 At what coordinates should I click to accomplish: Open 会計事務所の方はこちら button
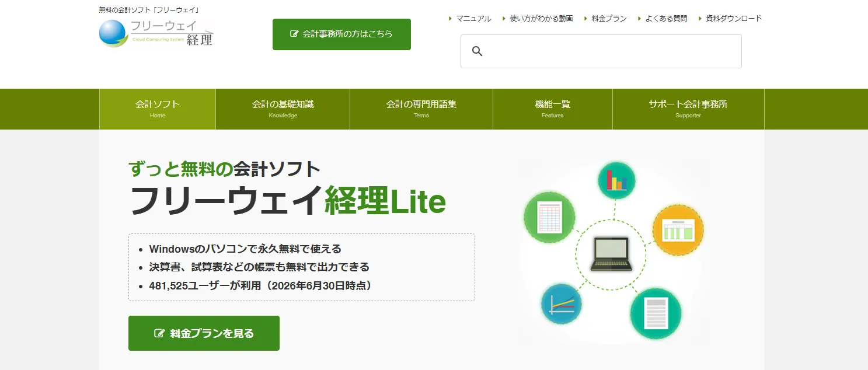(x=341, y=34)
